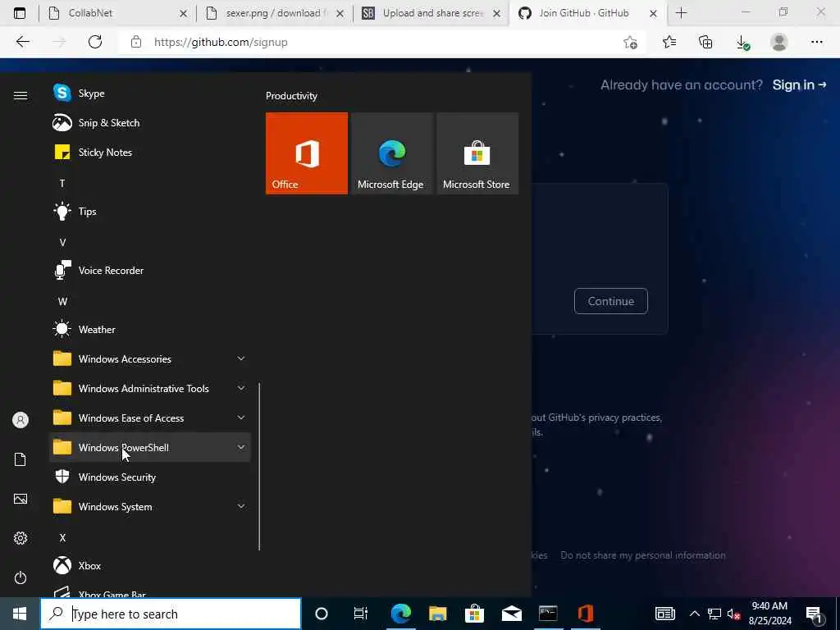The height and width of the screenshot is (630, 840).
Task: Click the Windows Start button
Action: [x=20, y=614]
